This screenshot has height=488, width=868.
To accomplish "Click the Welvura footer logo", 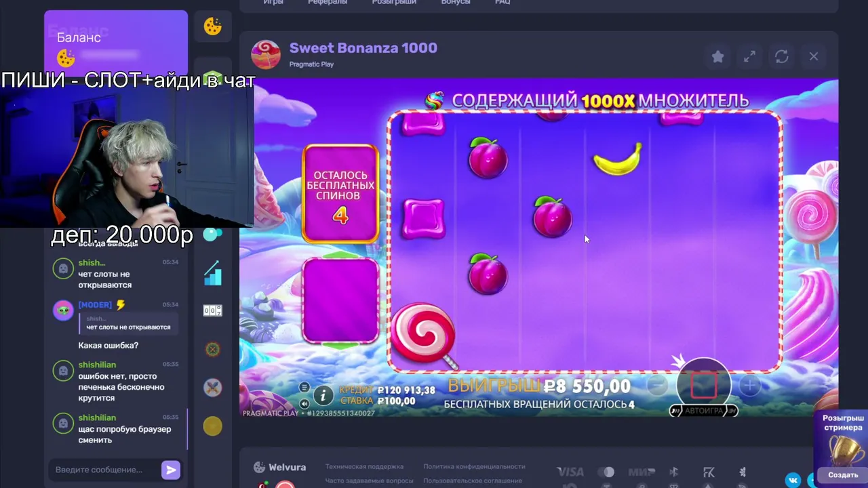I will tap(279, 467).
